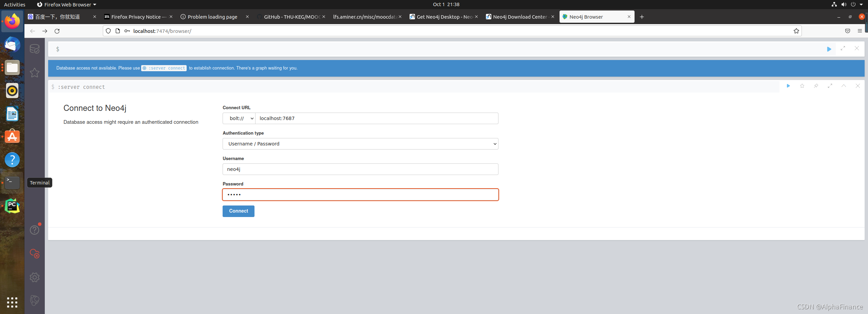The height and width of the screenshot is (314, 868).
Task: Open the Authentication type dropdown
Action: 360,144
